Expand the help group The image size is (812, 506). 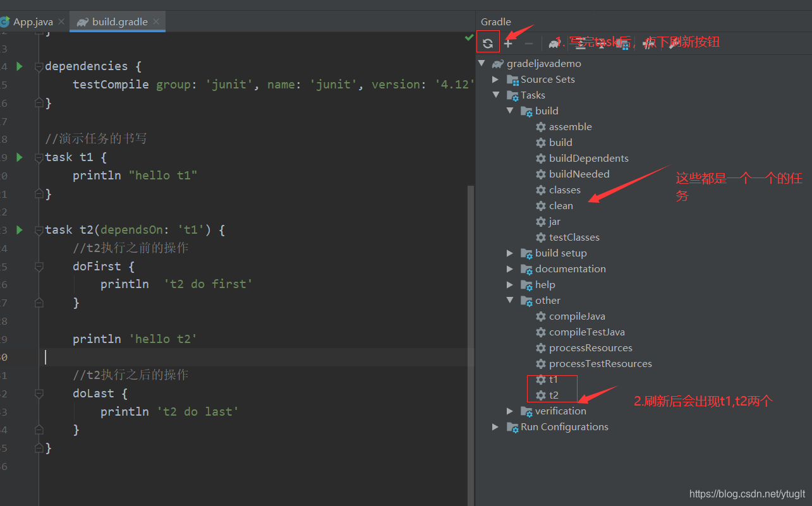tap(510, 284)
